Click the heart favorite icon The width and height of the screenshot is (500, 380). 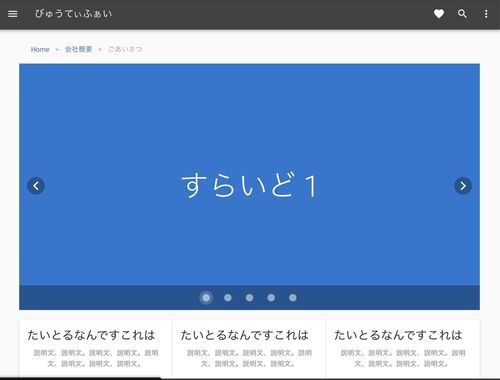click(439, 14)
